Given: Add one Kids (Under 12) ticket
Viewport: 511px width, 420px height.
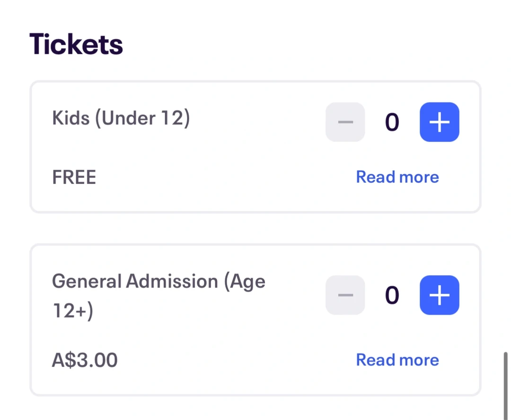Looking at the screenshot, I should coord(439,122).
